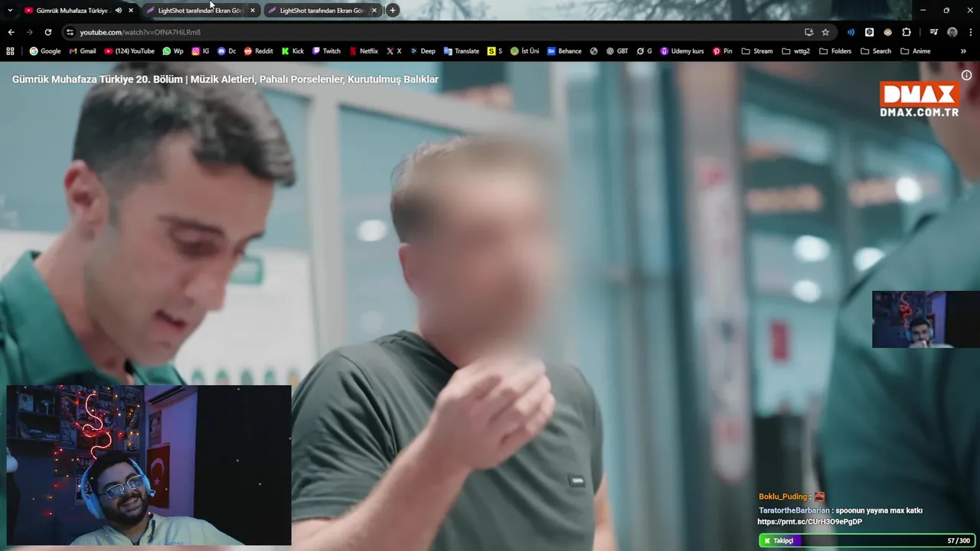Click the prnt.sc link in chat

(x=809, y=522)
